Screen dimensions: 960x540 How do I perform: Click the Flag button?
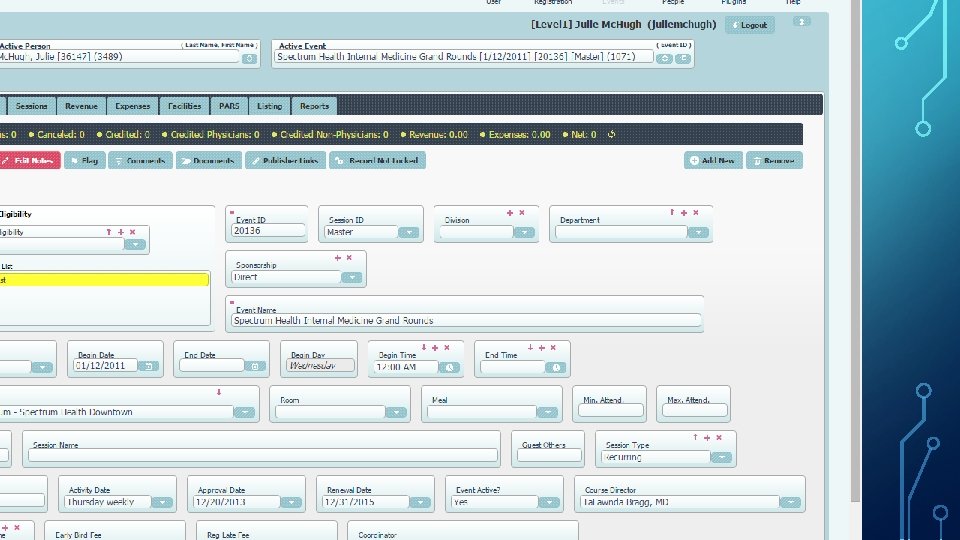(x=85, y=160)
